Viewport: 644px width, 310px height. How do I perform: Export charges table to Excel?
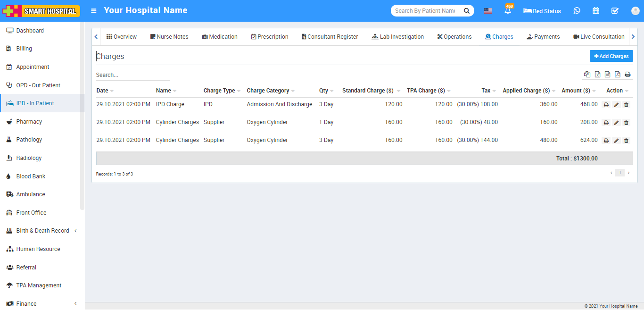597,75
